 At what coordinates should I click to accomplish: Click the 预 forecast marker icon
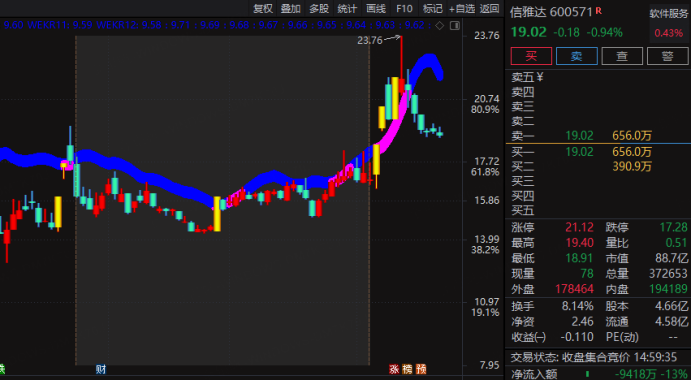[x=421, y=369]
